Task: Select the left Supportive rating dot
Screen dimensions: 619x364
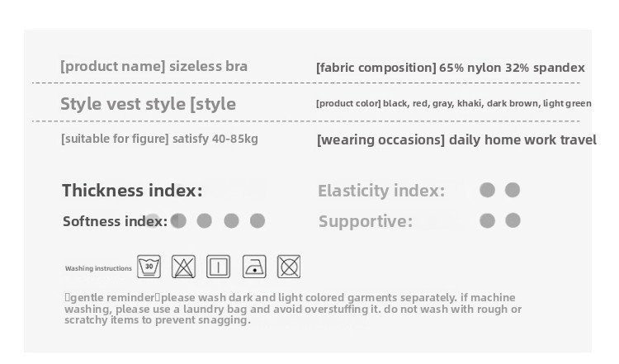Action: (x=487, y=220)
